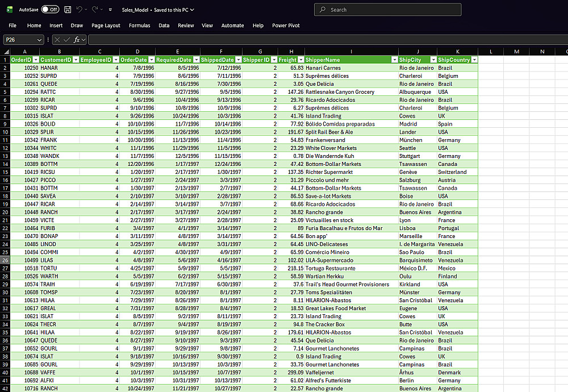
Task: Open the Power Pivot tab
Action: tap(286, 26)
